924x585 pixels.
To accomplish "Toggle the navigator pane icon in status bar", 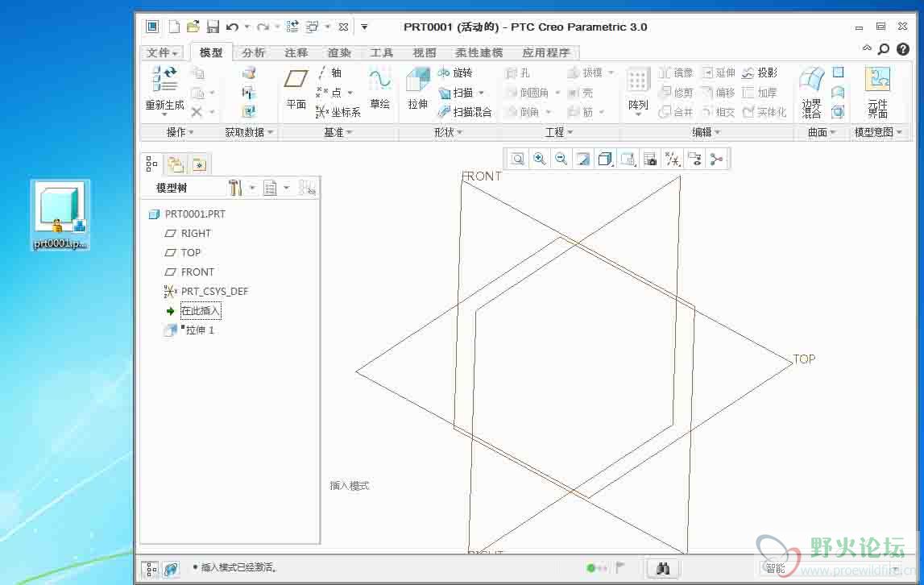I will [x=151, y=569].
